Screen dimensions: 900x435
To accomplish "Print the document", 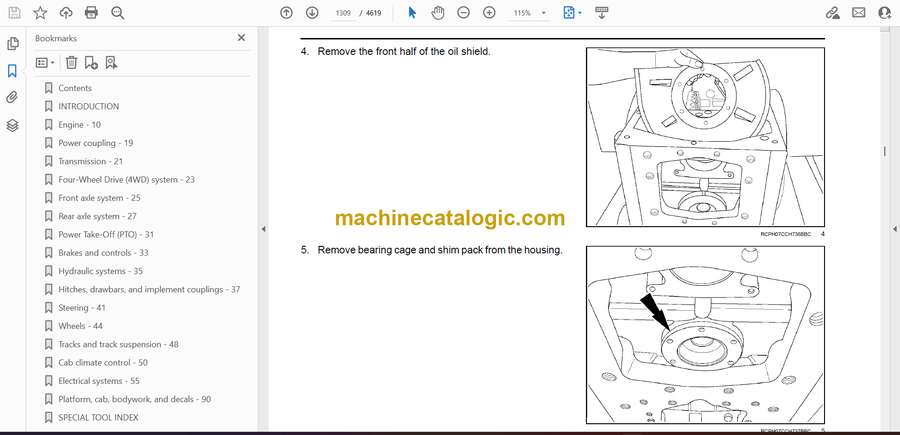I will (91, 13).
